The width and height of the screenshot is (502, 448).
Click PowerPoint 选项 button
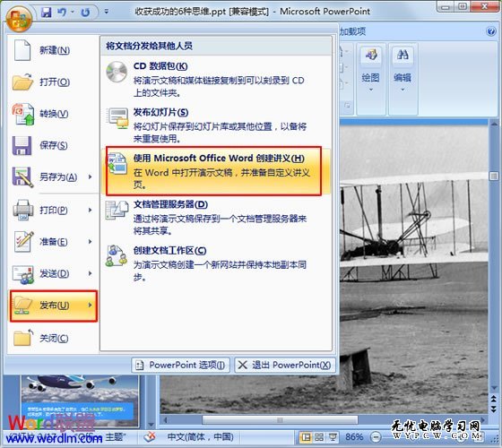(x=180, y=365)
